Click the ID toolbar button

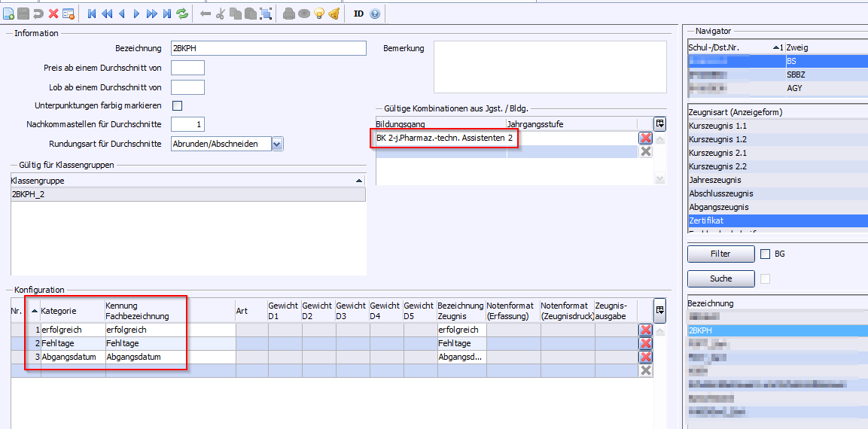(358, 13)
